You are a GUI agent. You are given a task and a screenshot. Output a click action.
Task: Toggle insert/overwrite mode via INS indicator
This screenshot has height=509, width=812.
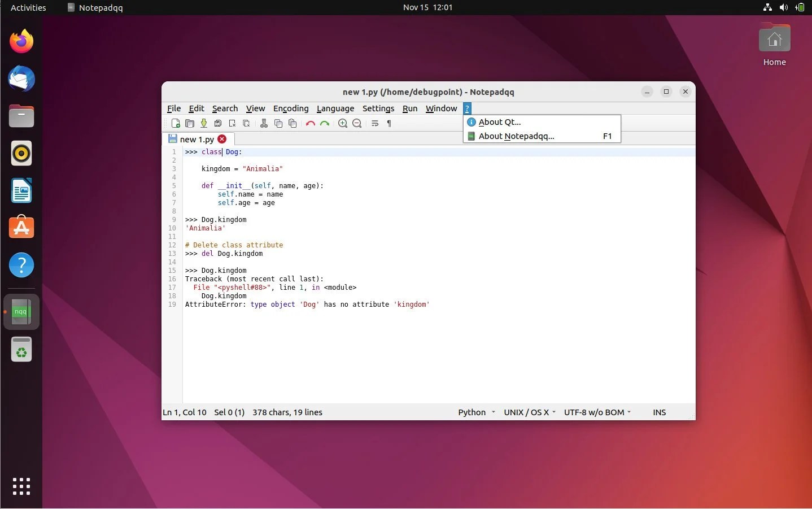659,412
